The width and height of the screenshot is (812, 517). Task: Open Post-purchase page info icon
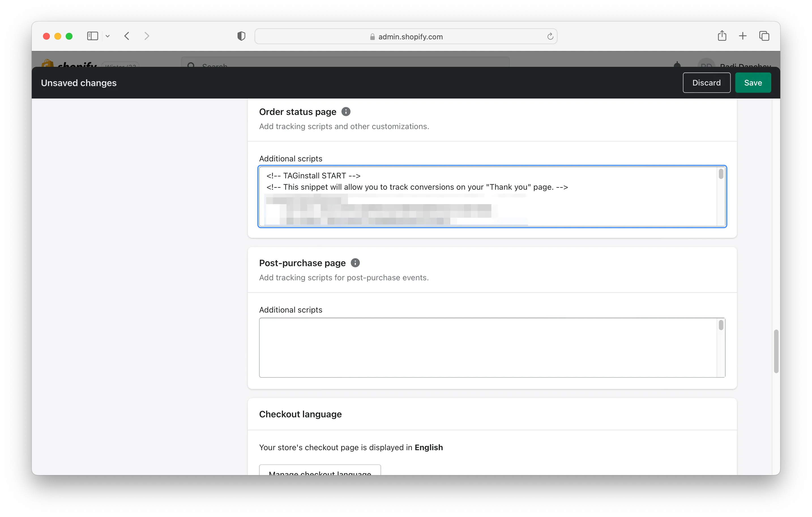point(355,263)
